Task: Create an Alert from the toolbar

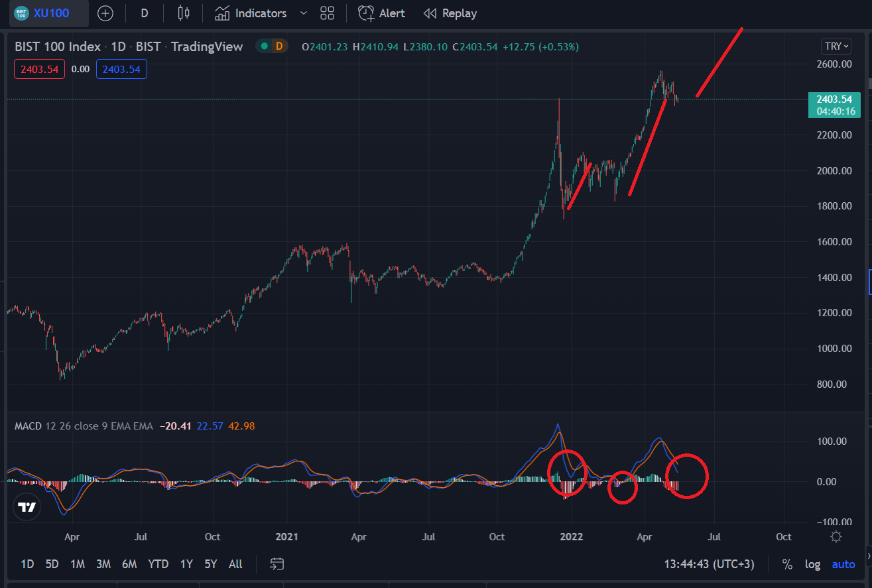Action: [x=382, y=13]
